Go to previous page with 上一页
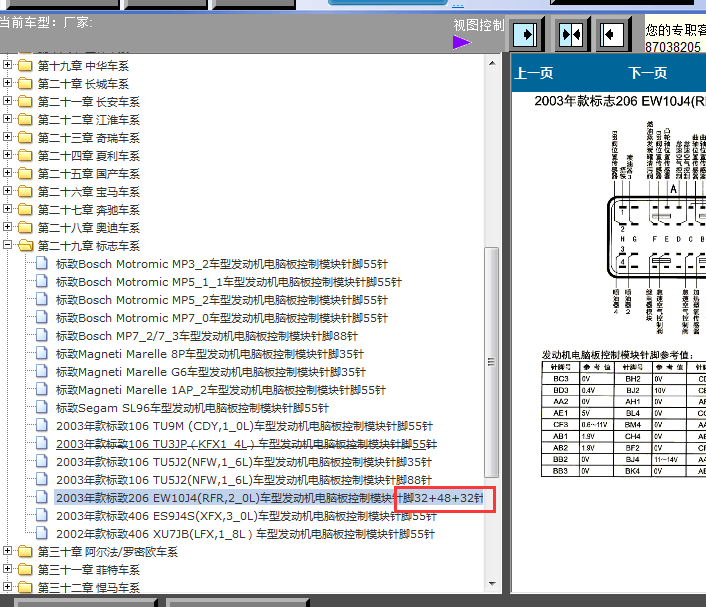 click(x=534, y=73)
